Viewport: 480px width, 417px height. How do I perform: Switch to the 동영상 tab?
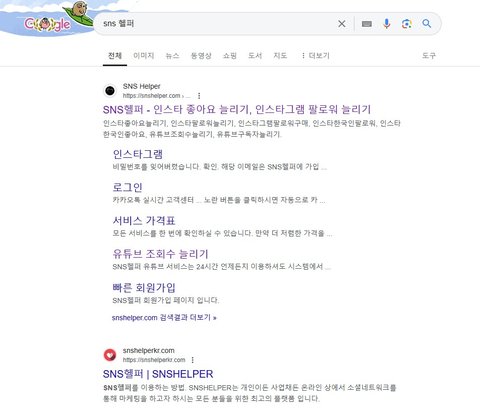pos(201,56)
